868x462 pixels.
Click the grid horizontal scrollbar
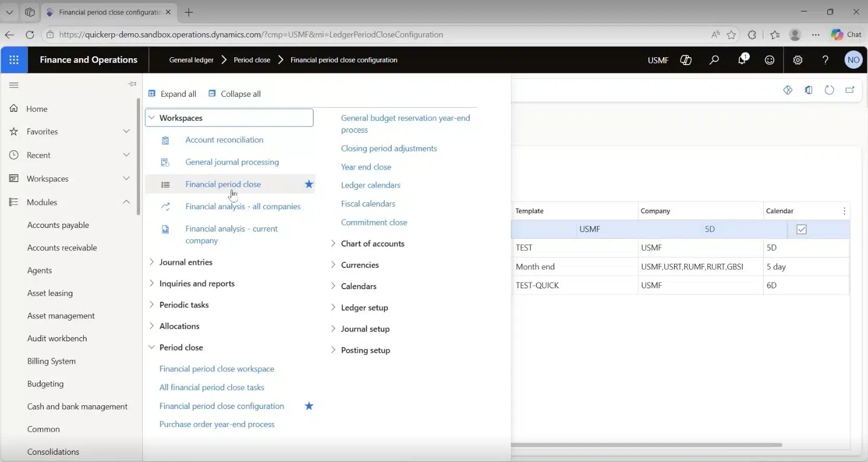647,445
